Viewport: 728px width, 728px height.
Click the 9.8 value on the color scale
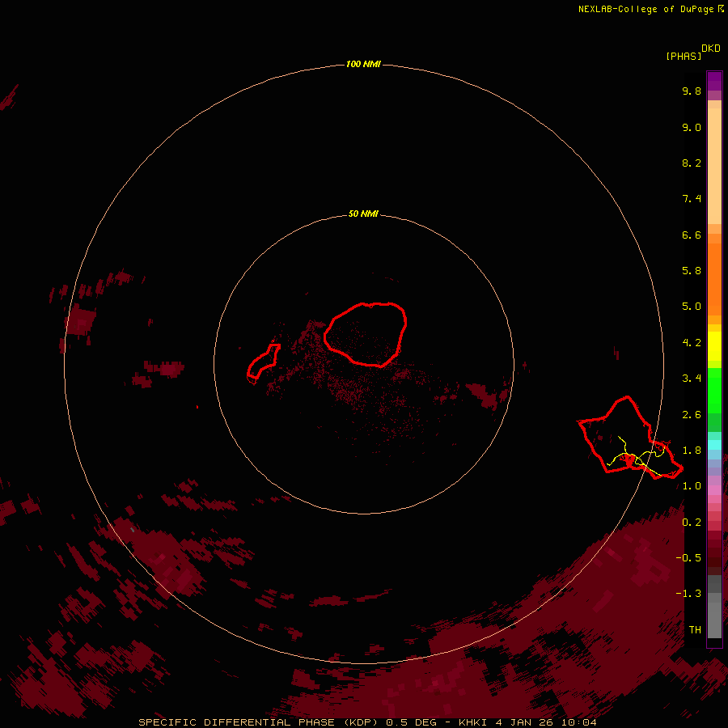(x=692, y=91)
